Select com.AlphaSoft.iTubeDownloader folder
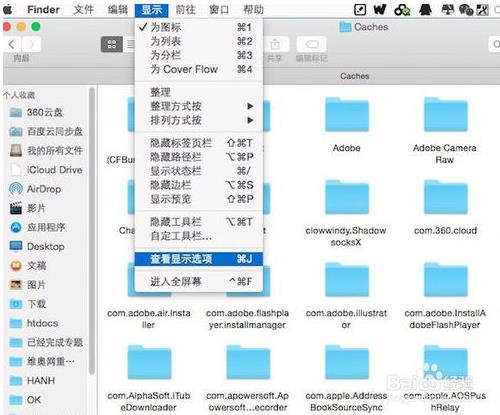This screenshot has height=415, width=500. [x=149, y=363]
